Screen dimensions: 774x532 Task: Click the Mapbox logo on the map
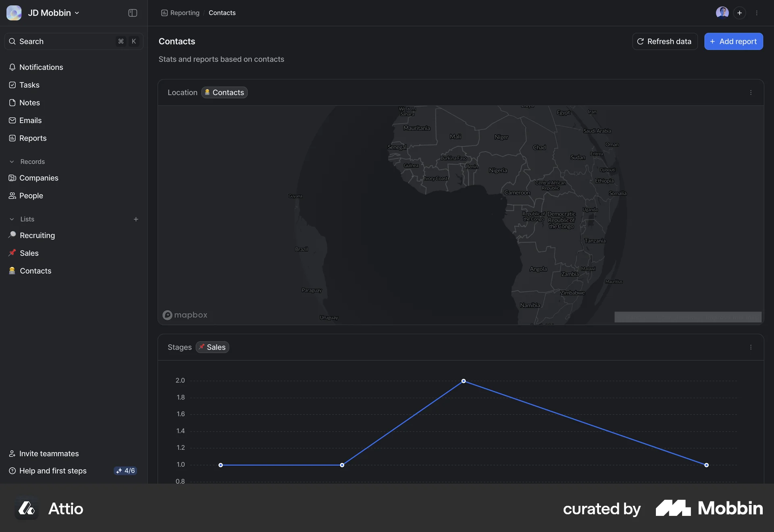click(x=185, y=315)
